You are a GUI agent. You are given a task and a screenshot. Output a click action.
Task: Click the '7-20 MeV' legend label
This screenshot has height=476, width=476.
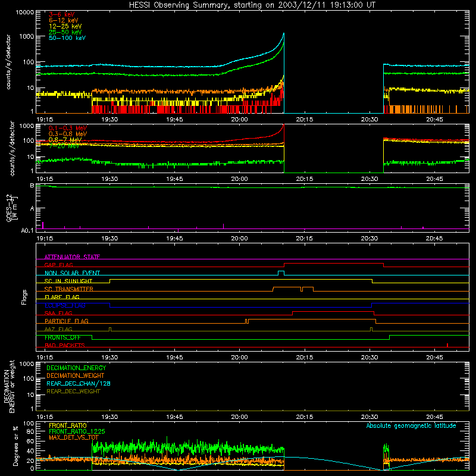point(64,146)
